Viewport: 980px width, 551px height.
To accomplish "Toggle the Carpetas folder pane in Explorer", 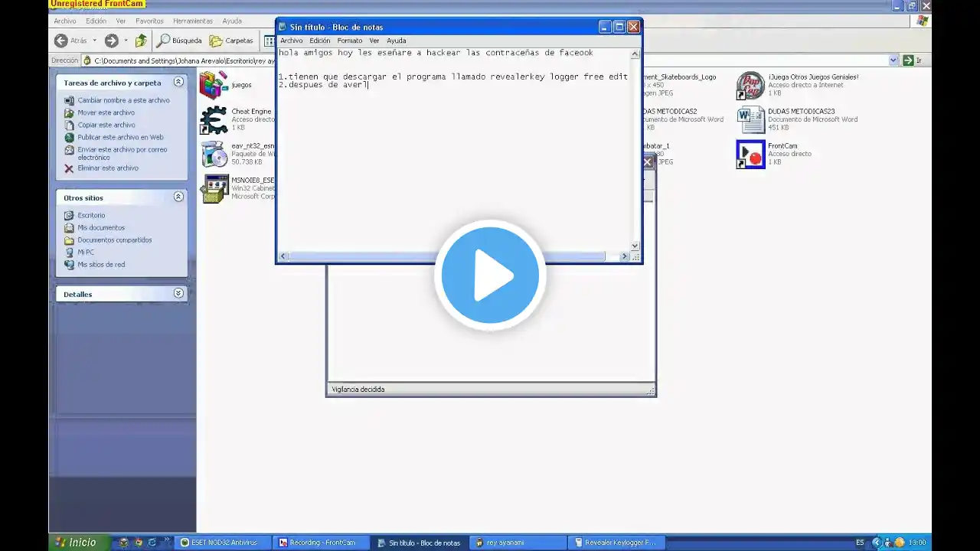I will tap(231, 41).
